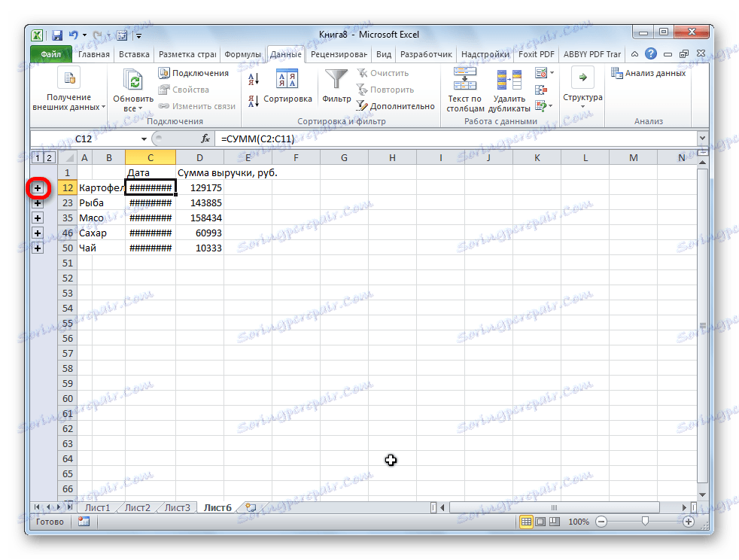Viewport: 739px width, 560px height.
Task: Switch to sheet Лист2
Action: click(x=137, y=507)
